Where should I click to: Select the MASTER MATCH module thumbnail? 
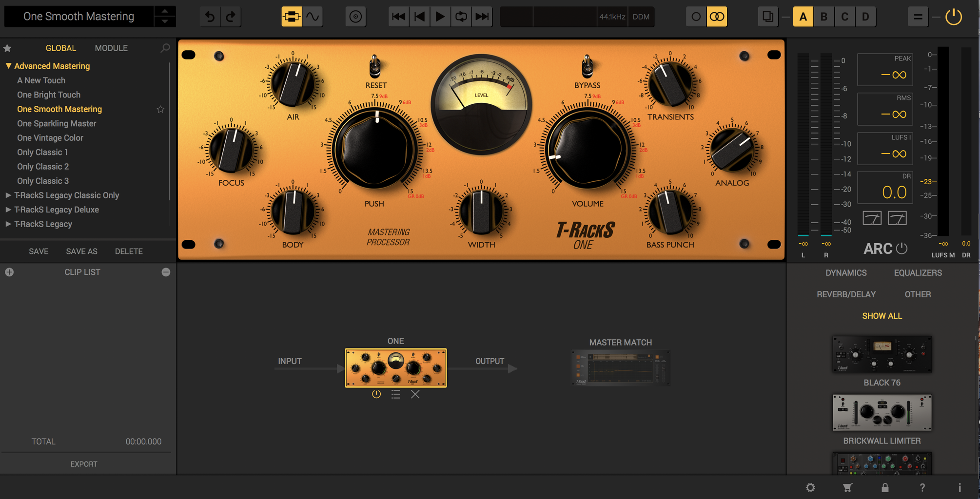tap(621, 368)
